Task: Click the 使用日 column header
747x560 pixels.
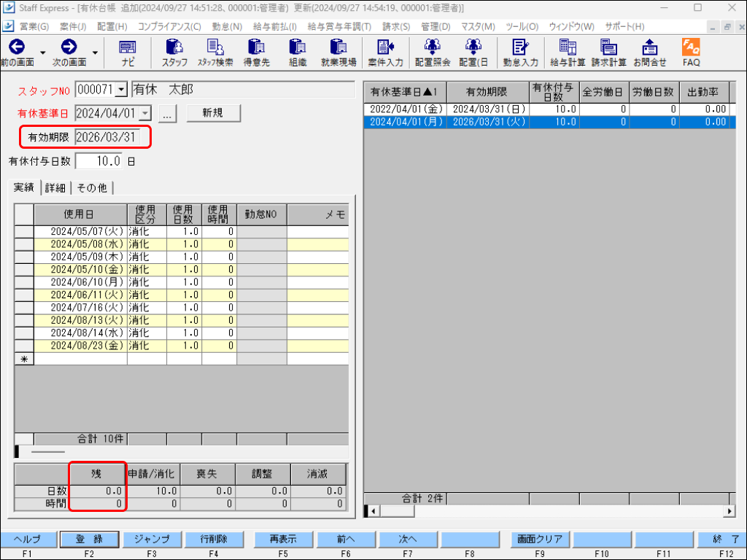Action: 80,214
